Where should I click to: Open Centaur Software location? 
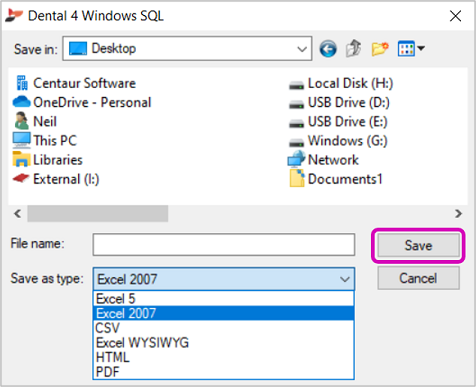click(76, 83)
